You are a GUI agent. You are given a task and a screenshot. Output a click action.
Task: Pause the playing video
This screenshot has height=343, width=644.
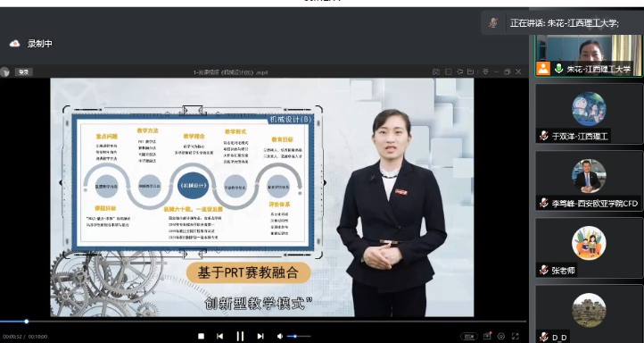coord(240,336)
